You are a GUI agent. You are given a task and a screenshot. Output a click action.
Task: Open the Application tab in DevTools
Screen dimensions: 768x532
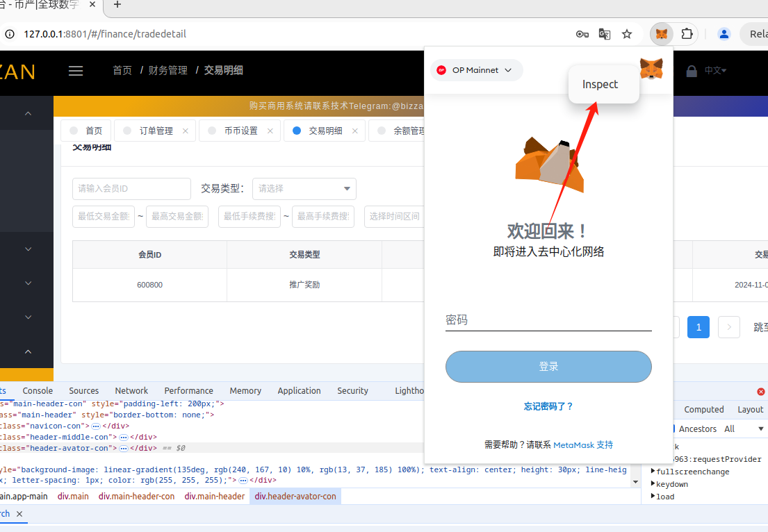click(x=299, y=390)
